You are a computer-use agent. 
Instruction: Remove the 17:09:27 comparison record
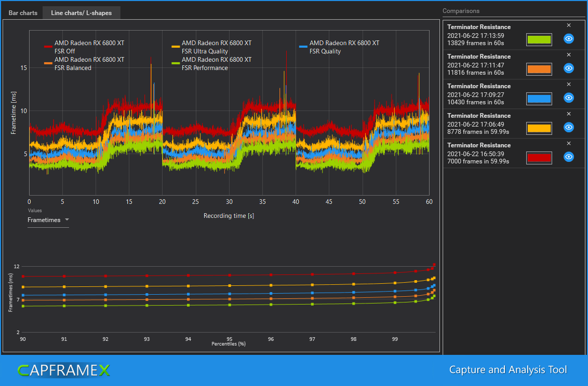pos(568,84)
